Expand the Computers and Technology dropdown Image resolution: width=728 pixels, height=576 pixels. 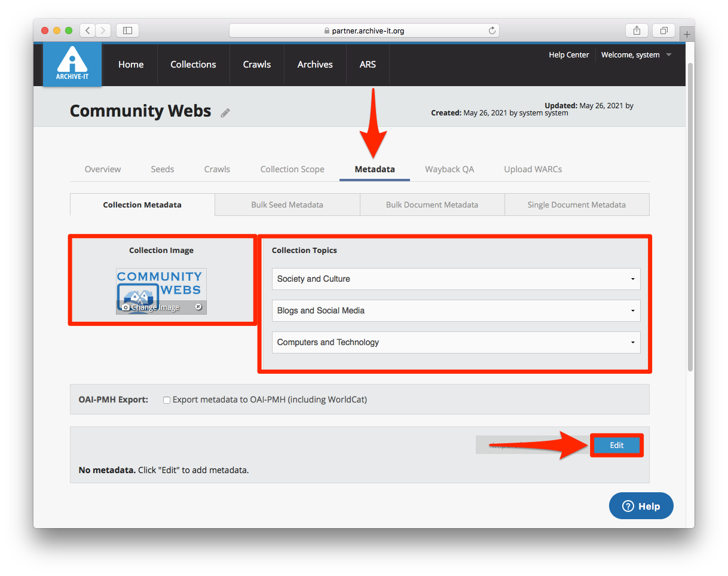(x=455, y=342)
